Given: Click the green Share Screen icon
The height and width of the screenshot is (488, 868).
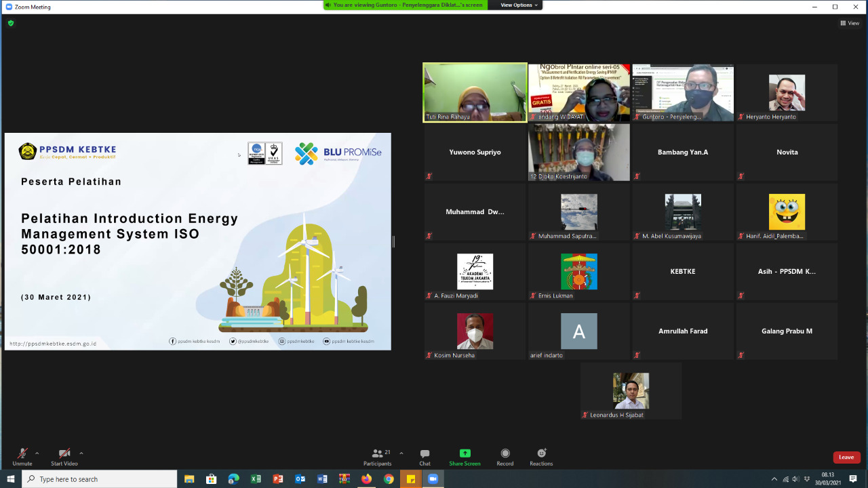Looking at the screenshot, I should click(465, 453).
